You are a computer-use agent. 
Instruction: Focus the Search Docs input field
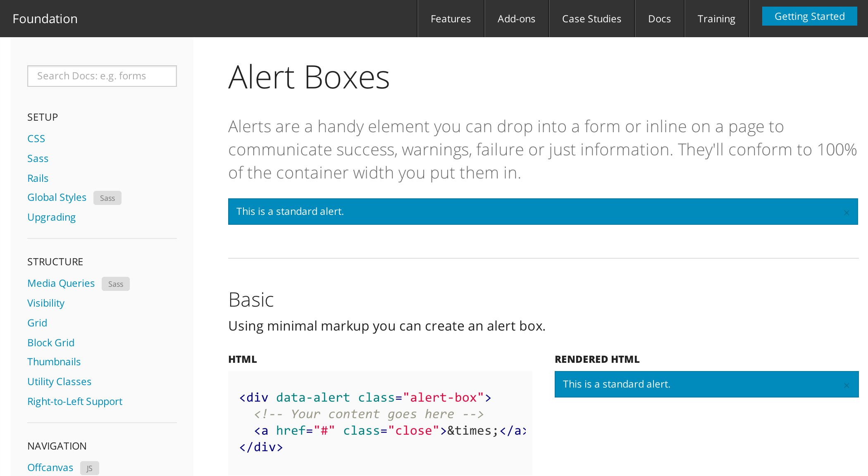coord(102,76)
